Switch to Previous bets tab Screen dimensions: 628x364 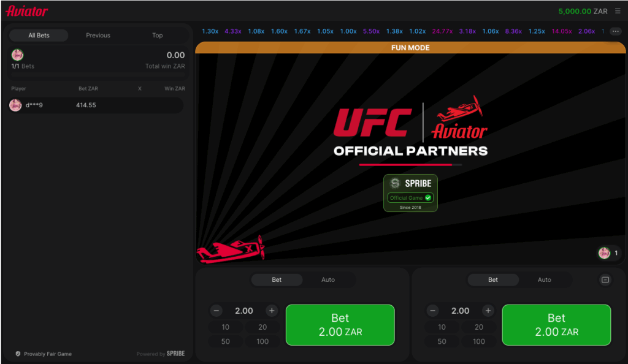(98, 35)
